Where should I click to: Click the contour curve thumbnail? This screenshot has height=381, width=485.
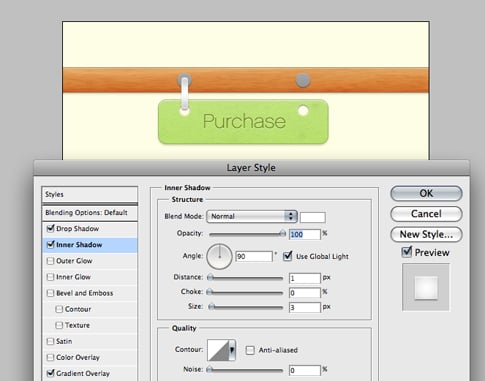pos(218,350)
